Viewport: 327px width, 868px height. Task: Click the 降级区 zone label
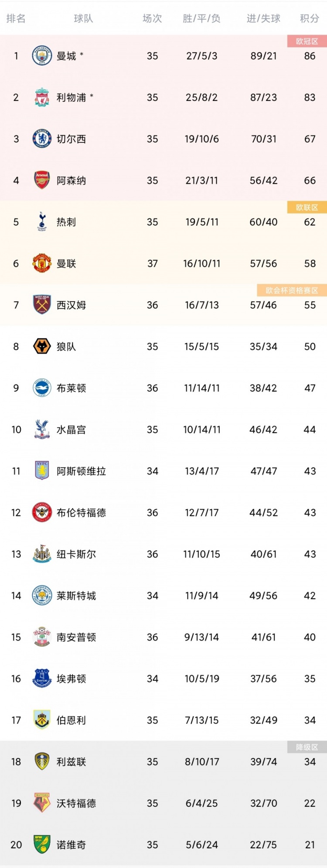click(307, 747)
